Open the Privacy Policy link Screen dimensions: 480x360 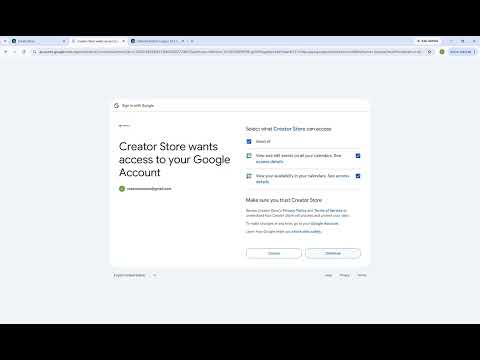[x=294, y=211]
